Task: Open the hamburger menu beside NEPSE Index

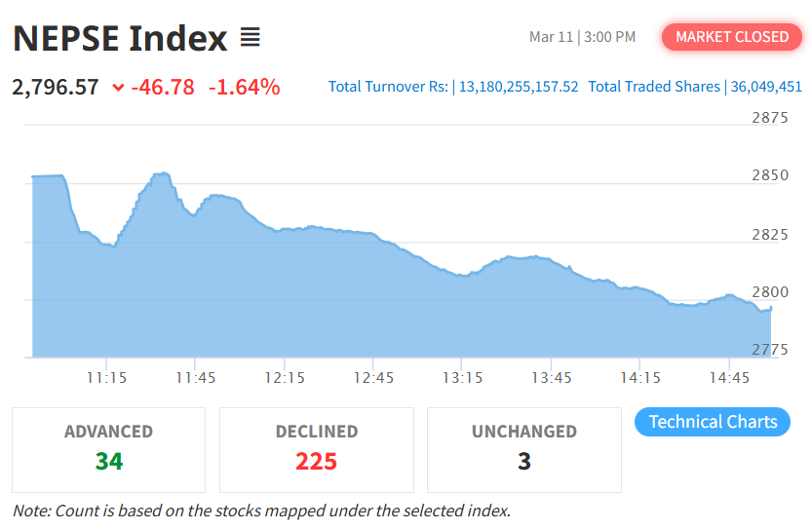Action: [251, 38]
